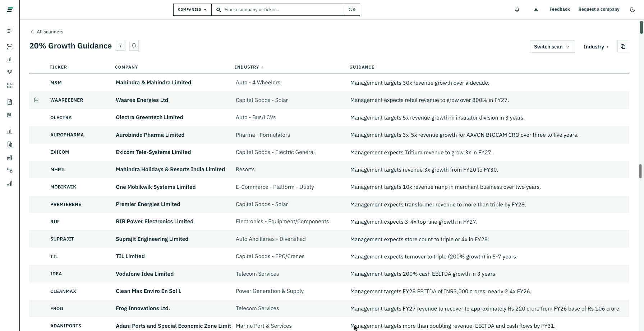
Task: Click the warning triangle icon in top bar
Action: pos(536,10)
